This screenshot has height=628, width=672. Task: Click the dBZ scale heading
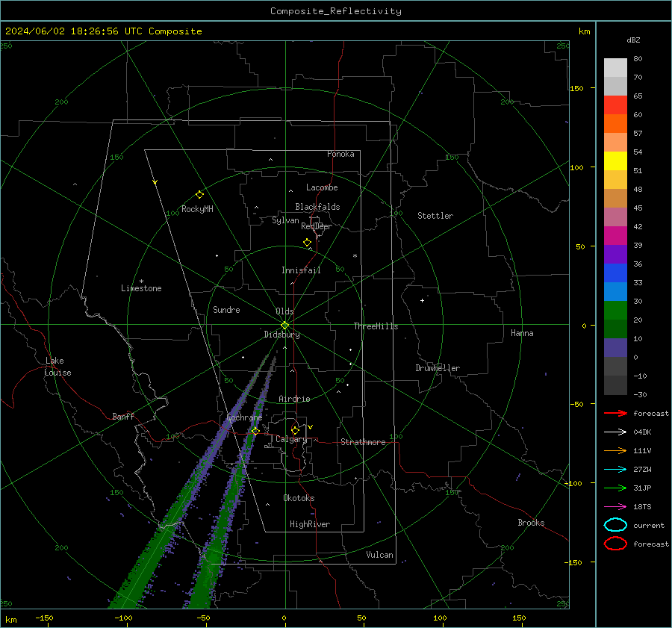(633, 40)
